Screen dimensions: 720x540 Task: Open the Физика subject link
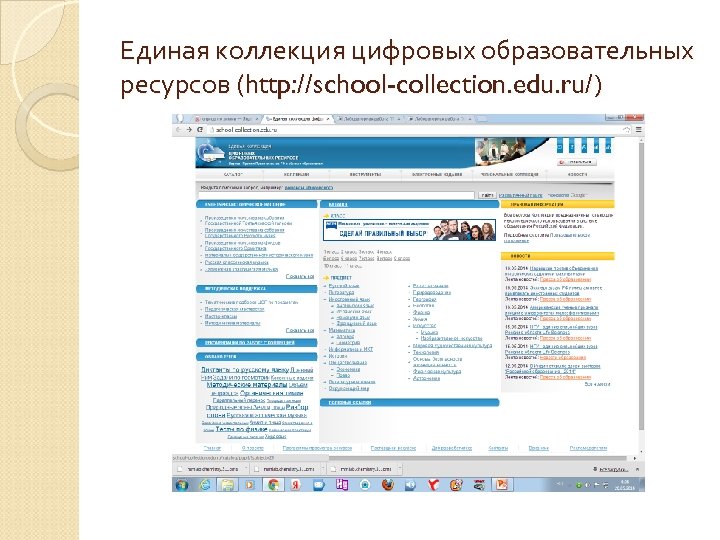[421, 312]
